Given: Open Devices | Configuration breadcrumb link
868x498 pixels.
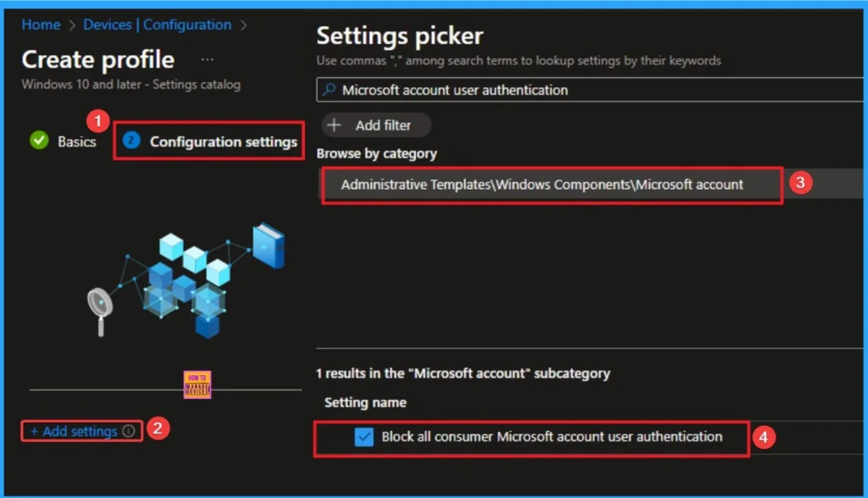Looking at the screenshot, I should [158, 25].
